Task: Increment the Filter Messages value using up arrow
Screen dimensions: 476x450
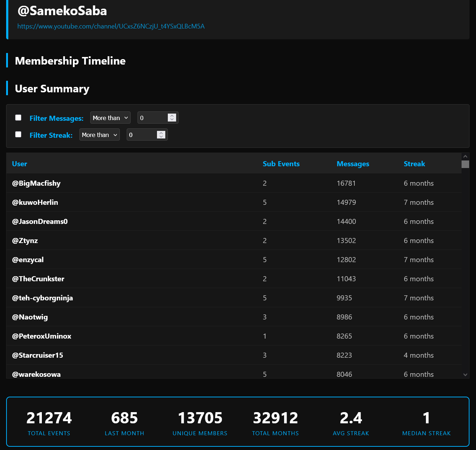Action: [172, 116]
